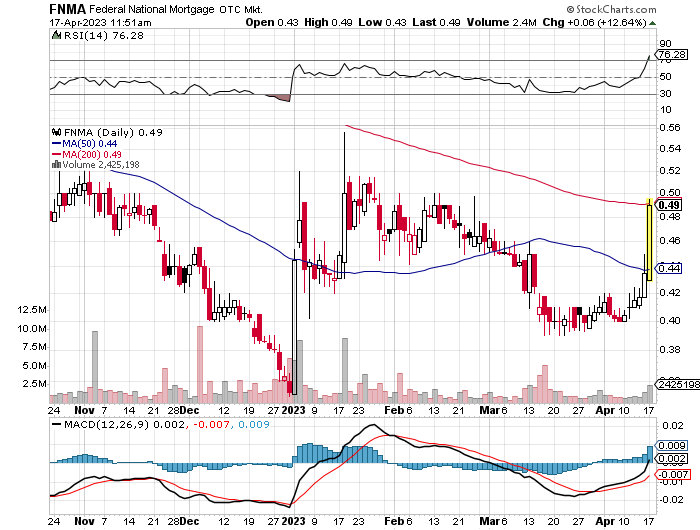Click the '17-Apr-2023 11:51am' timestamp
The width and height of the screenshot is (700, 530).
[100, 23]
